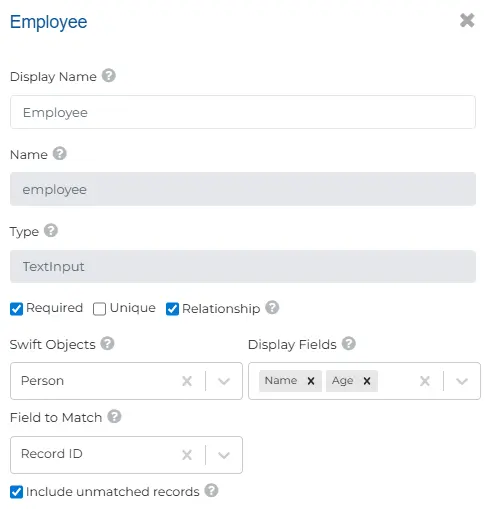Open the Relationship help tooltip icon
Image resolution: width=487 pixels, height=509 pixels.
click(x=272, y=307)
